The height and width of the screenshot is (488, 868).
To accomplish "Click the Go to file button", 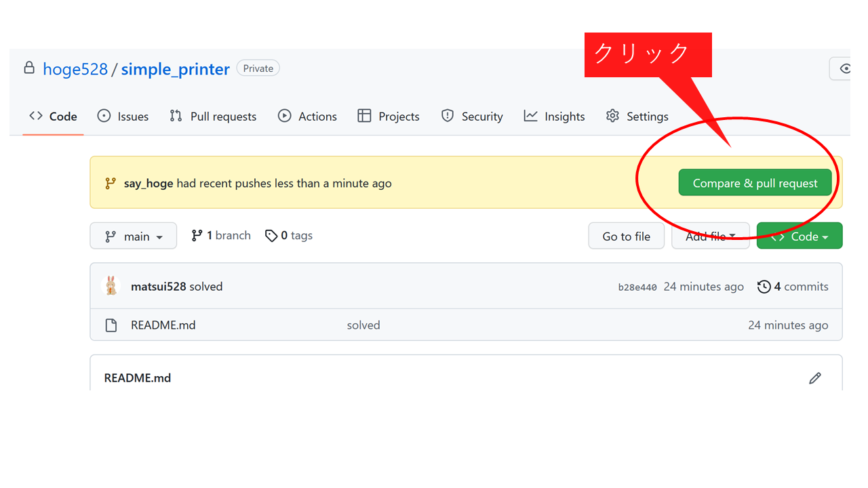I will [x=626, y=237].
